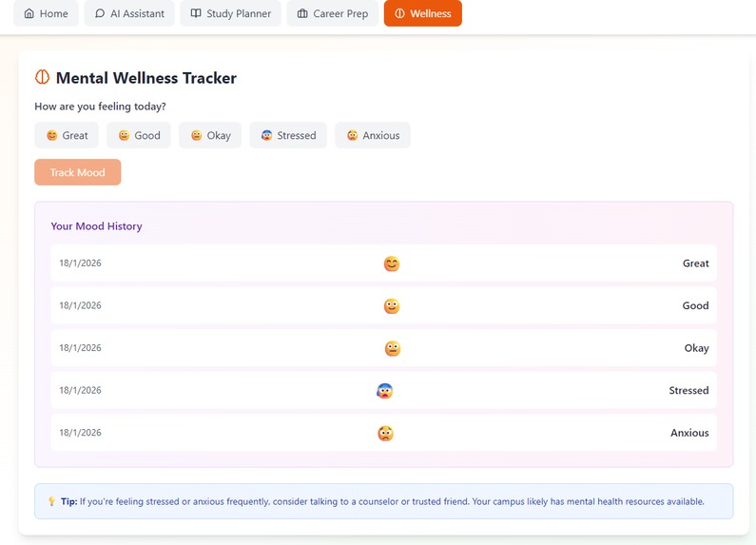The image size is (756, 545).
Task: Click the emoji in Stressed button
Action: 266,135
